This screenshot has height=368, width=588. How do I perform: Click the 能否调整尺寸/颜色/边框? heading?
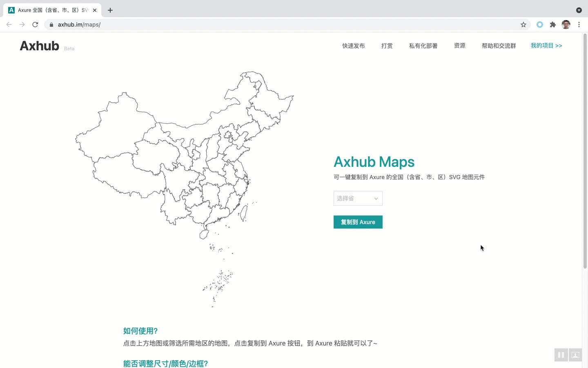point(165,364)
